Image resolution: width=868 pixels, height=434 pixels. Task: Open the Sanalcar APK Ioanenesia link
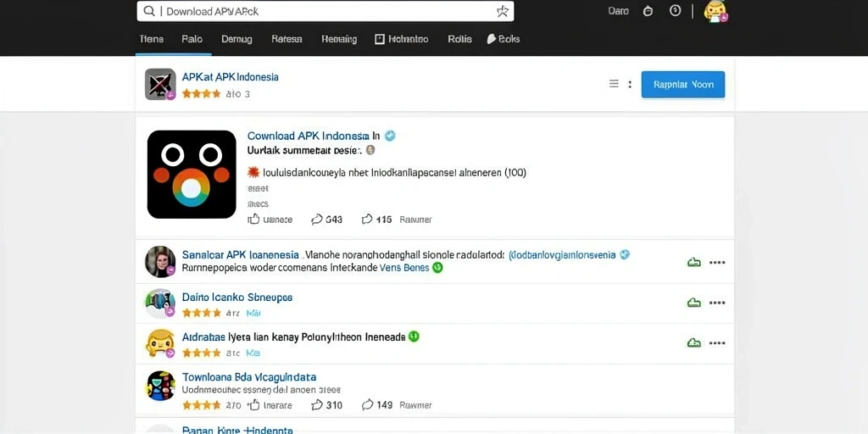click(x=240, y=254)
